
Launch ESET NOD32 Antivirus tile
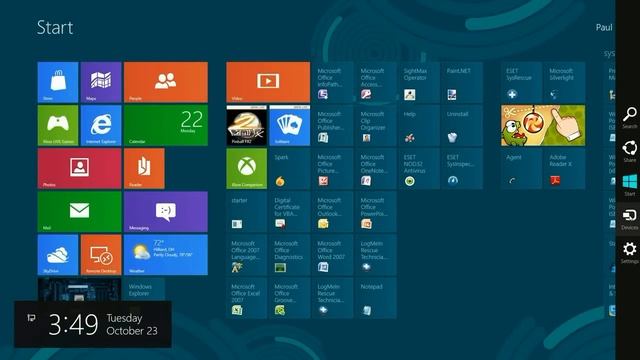[x=419, y=169]
